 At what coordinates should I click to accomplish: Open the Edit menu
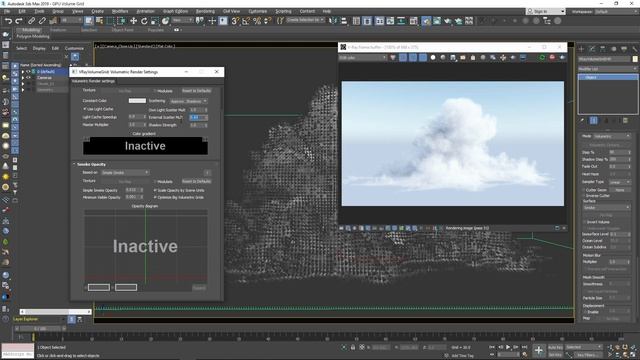pos(22,11)
